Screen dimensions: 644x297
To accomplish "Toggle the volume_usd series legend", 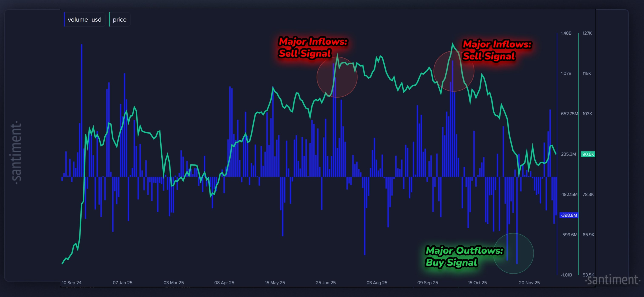I will [x=84, y=20].
